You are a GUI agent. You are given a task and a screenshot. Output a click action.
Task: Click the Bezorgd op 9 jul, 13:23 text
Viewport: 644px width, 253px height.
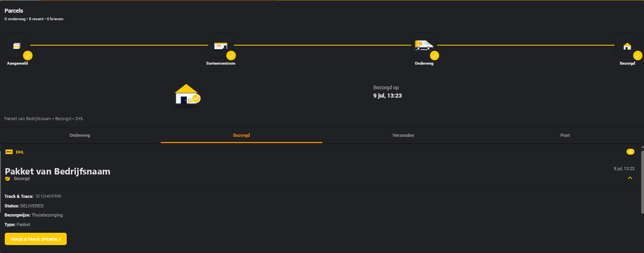[388, 92]
